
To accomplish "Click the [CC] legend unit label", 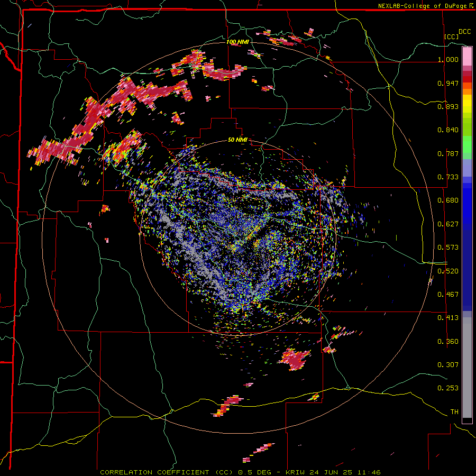I will click(x=451, y=36).
